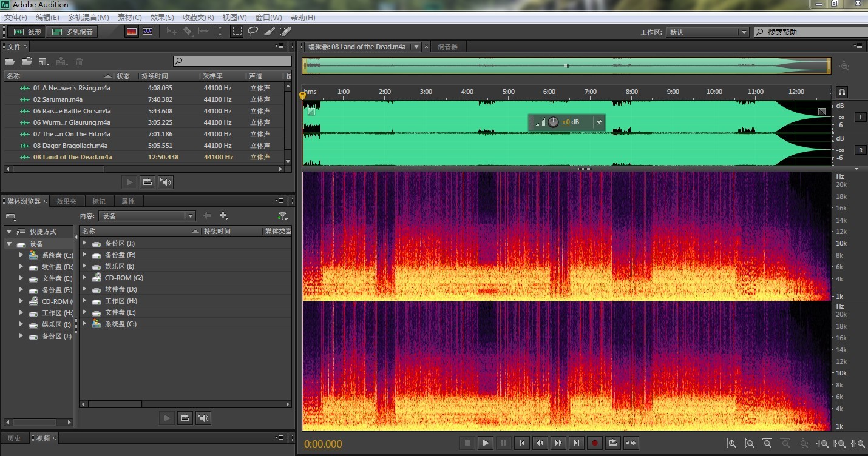The height and width of the screenshot is (456, 868).
Task: Open the 工作区 workspace dropdown
Action: tap(708, 32)
